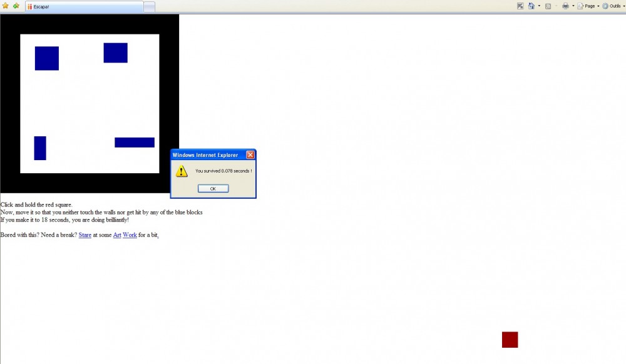This screenshot has height=364, width=626.
Task: Click the Favorites Center star icon
Action: coord(6,6)
